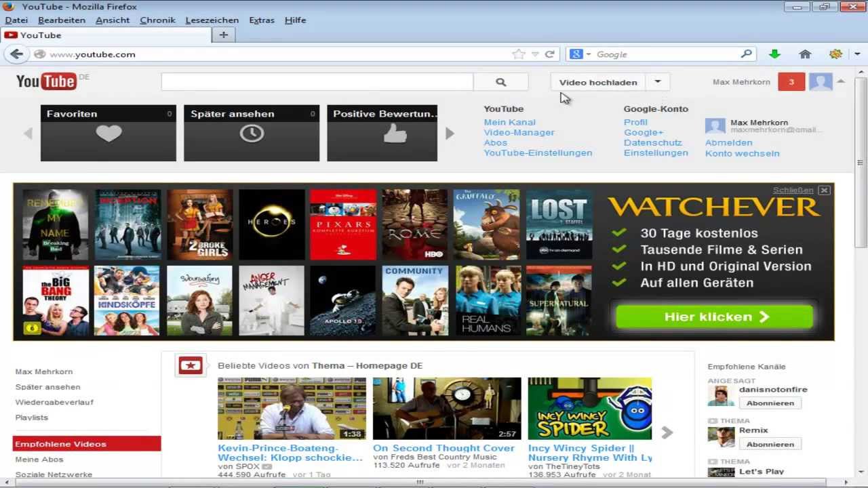Click the Remix channel avatar
This screenshot has width=868, height=488.
[x=721, y=436]
